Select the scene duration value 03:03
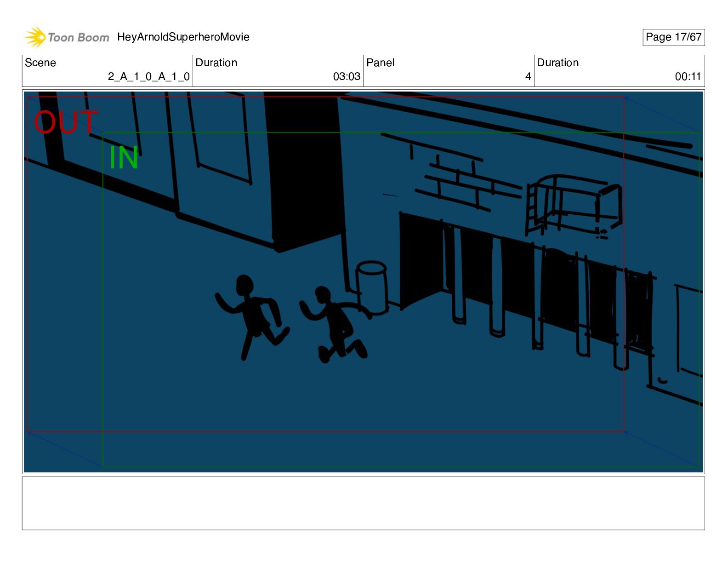Viewport: 728px width, 563px height. [347, 76]
